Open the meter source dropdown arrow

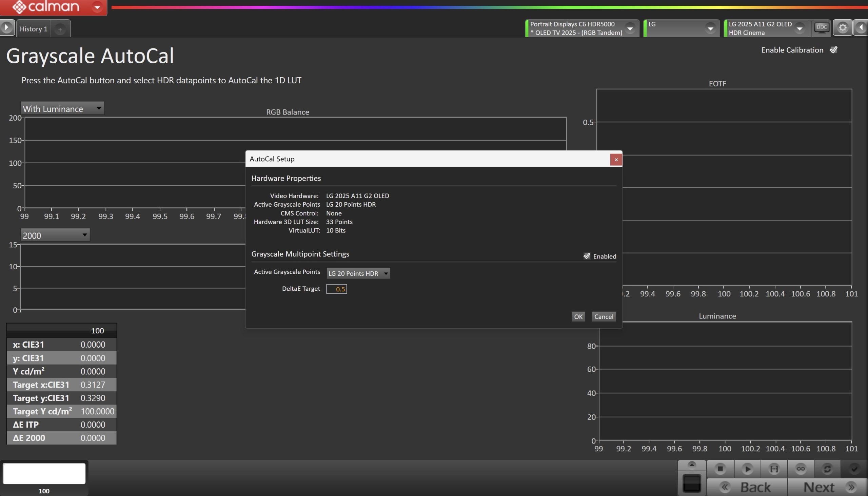630,28
